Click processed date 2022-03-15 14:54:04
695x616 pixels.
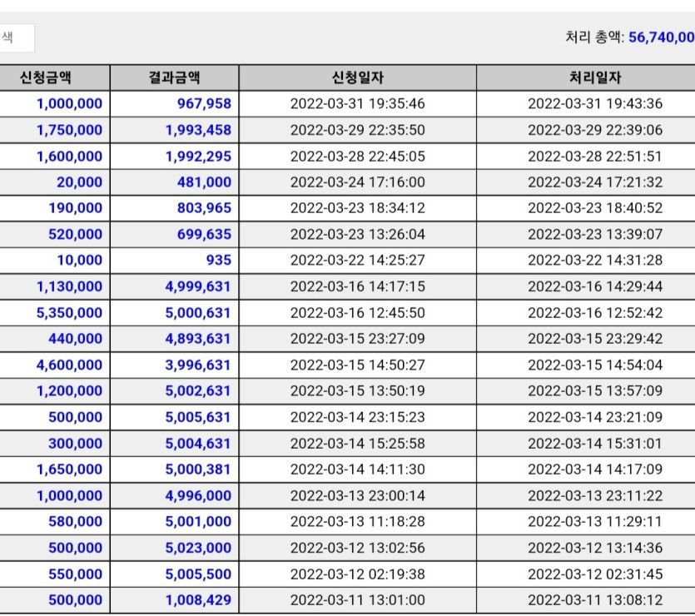tap(595, 365)
